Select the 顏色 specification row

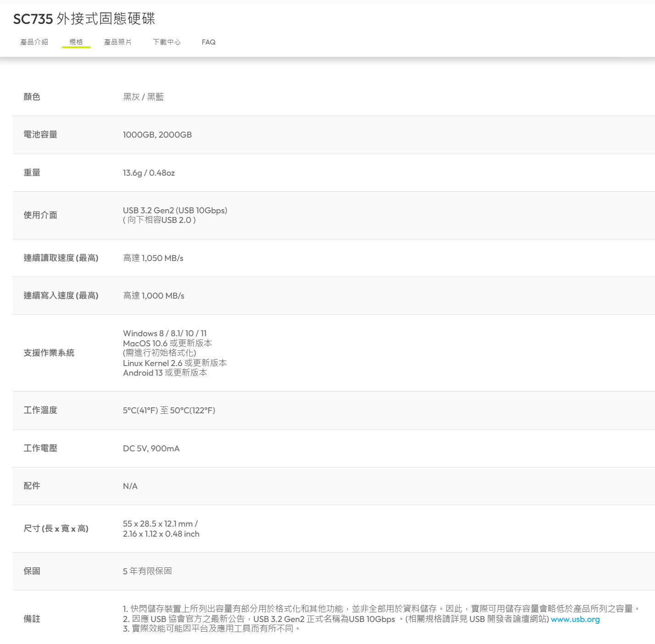click(31, 97)
